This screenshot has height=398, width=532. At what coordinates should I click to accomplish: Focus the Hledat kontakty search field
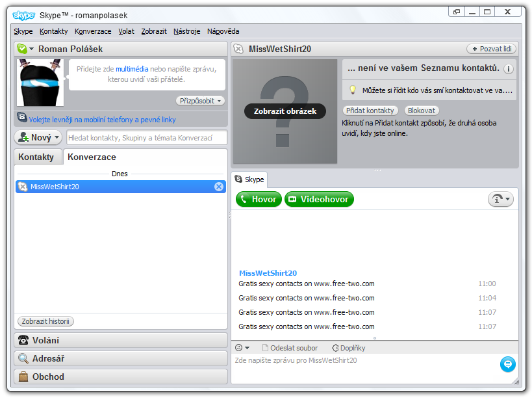[147, 137]
